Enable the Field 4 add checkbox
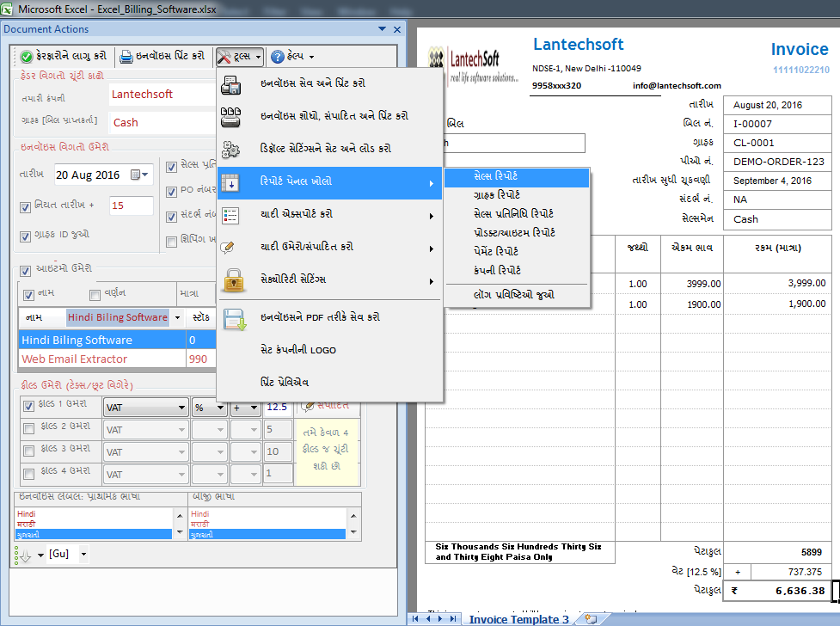Viewport: 840px width, 626px height. pyautogui.click(x=29, y=473)
